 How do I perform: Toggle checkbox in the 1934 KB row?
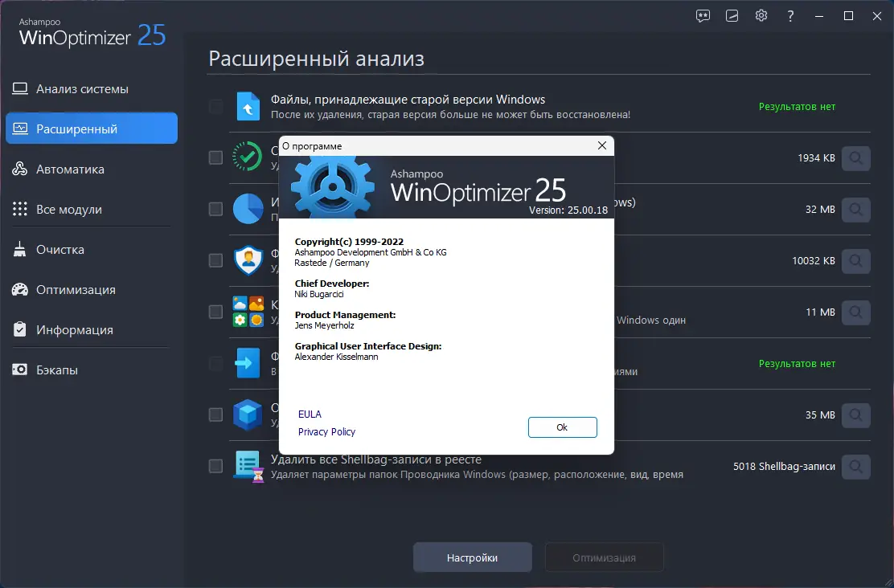coord(215,157)
